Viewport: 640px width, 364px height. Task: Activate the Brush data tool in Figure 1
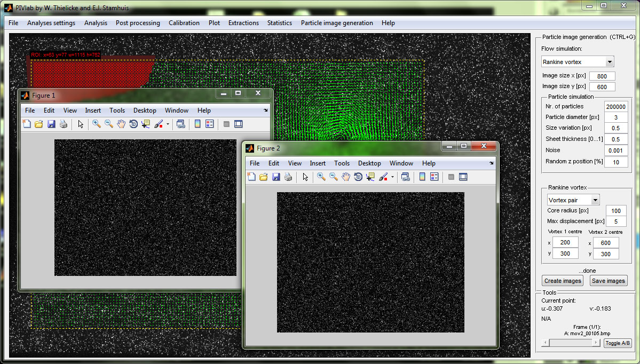(159, 123)
